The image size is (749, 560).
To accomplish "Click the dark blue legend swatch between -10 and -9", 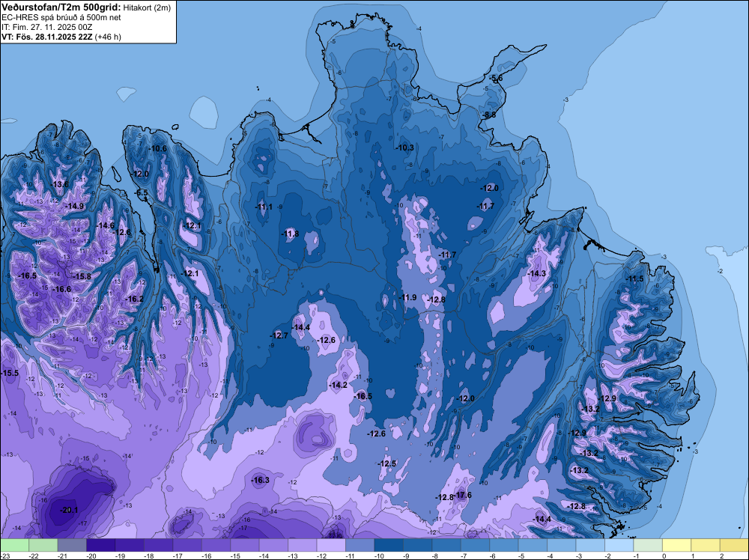I will click(388, 545).
